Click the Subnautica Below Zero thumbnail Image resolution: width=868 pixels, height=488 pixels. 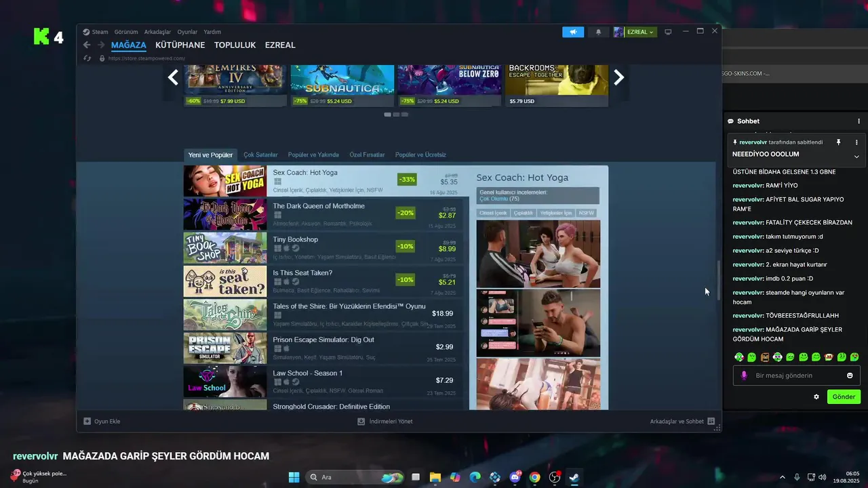(x=450, y=79)
